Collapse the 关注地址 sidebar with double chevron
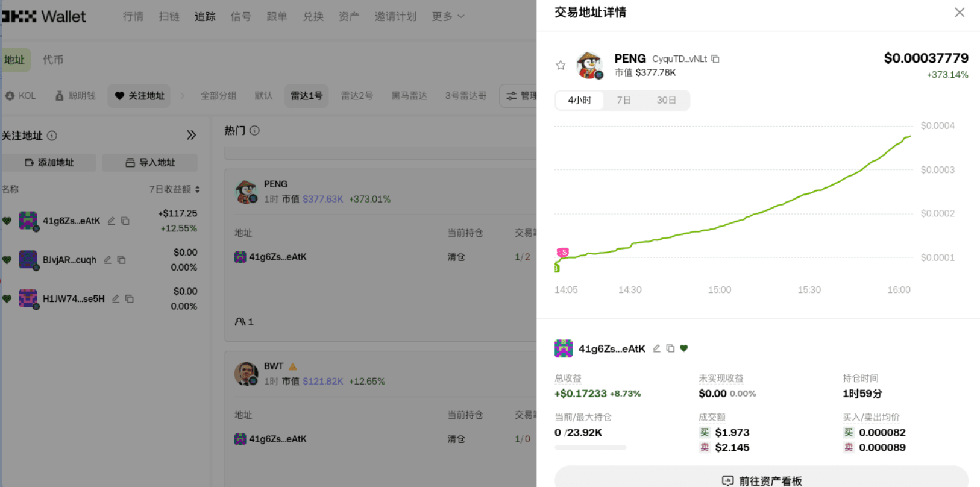Image resolution: width=980 pixels, height=487 pixels. point(191,135)
